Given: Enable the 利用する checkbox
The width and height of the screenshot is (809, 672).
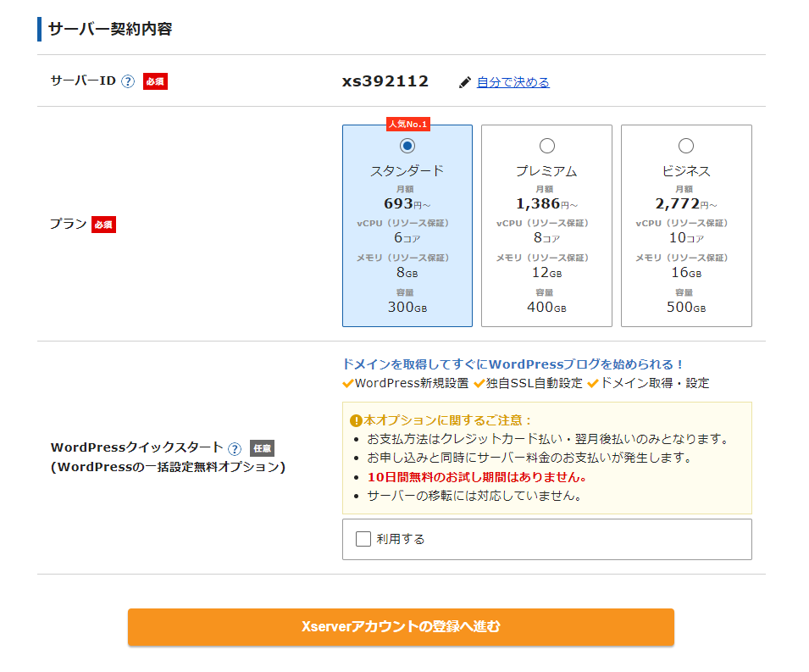Looking at the screenshot, I should pyautogui.click(x=364, y=539).
